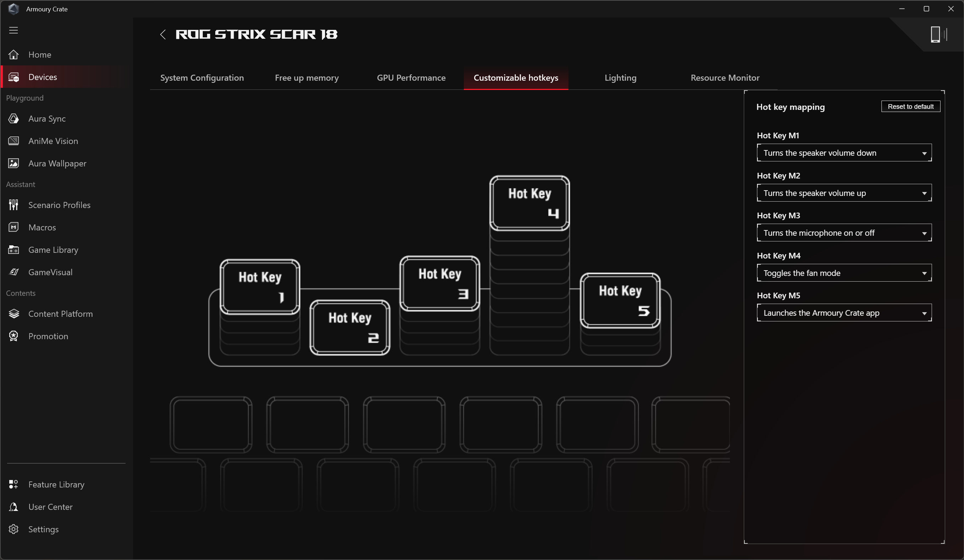Switch to the Lighting tab
The image size is (964, 560).
[x=620, y=78]
